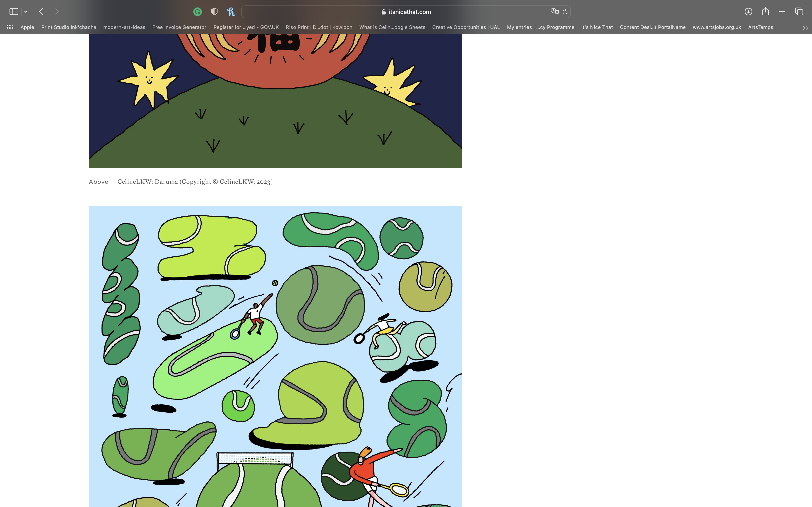Reload the current page
Image resolution: width=812 pixels, height=507 pixels.
(565, 12)
